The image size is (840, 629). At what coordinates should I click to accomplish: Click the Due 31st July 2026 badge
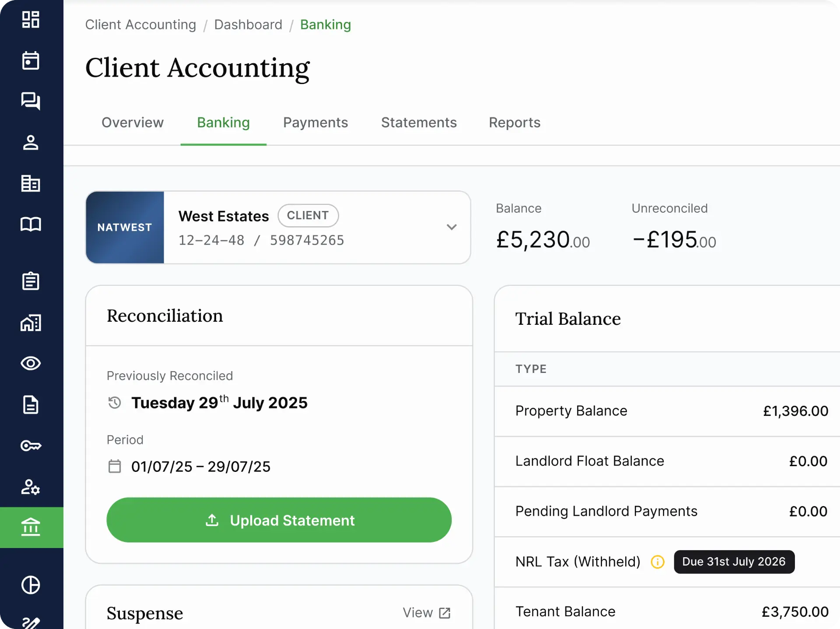pos(734,562)
